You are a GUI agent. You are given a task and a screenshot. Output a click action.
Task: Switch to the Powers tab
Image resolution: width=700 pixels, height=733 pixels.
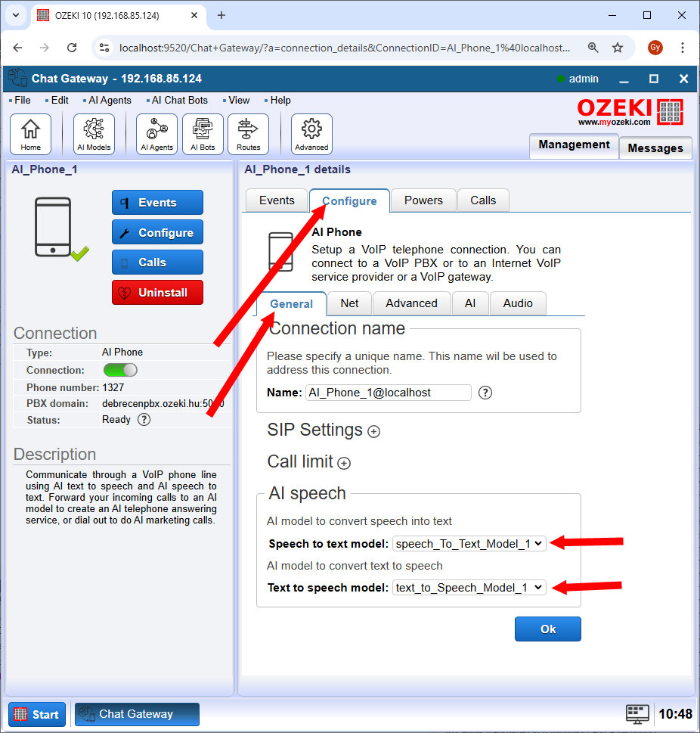coord(423,200)
